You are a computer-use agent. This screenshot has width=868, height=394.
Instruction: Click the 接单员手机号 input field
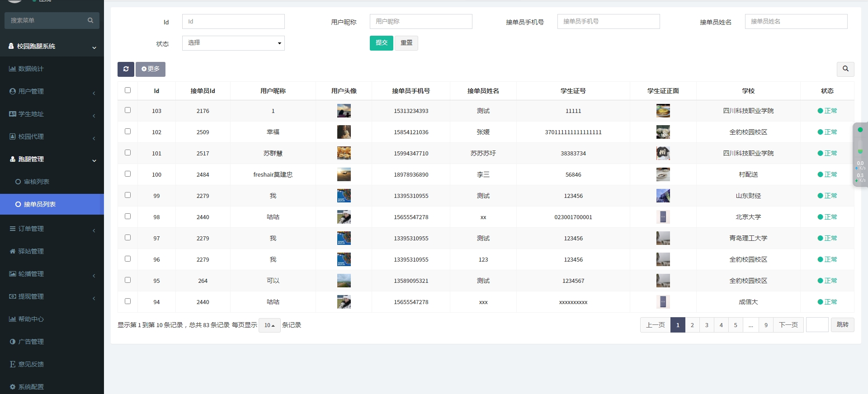(x=608, y=22)
